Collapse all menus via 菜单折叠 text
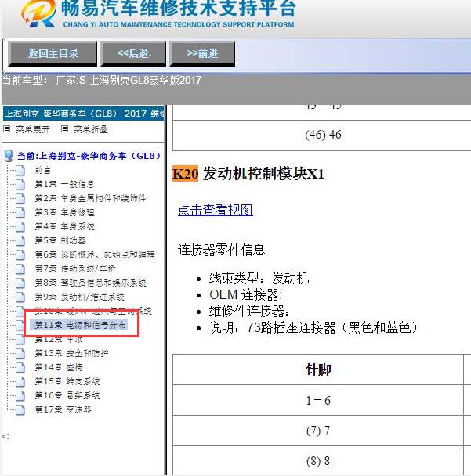471x476 pixels. 91,129
